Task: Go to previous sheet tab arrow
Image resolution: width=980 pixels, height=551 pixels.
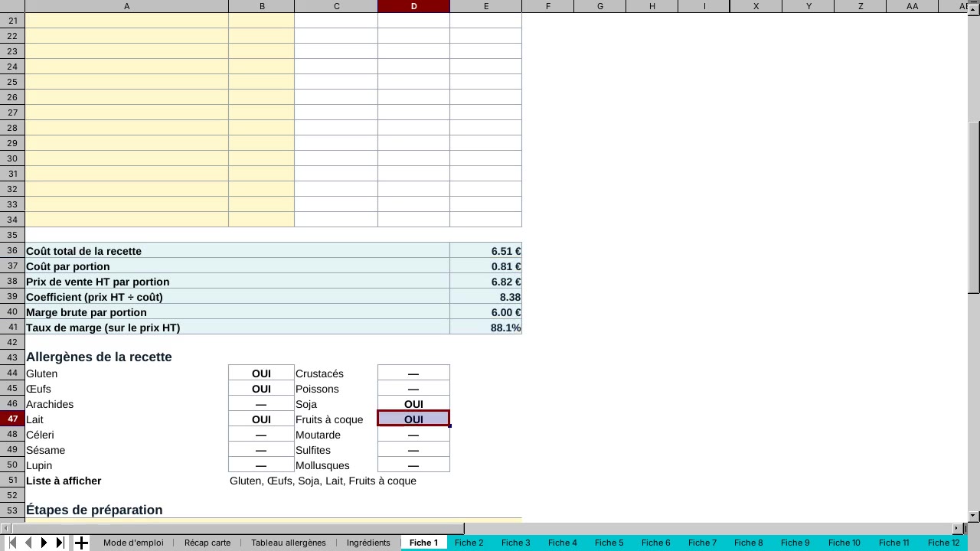Action: [28, 543]
